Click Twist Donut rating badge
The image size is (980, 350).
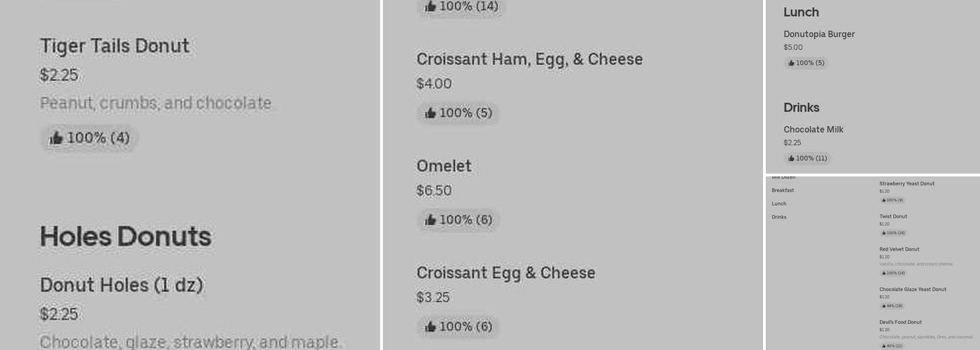point(892,233)
